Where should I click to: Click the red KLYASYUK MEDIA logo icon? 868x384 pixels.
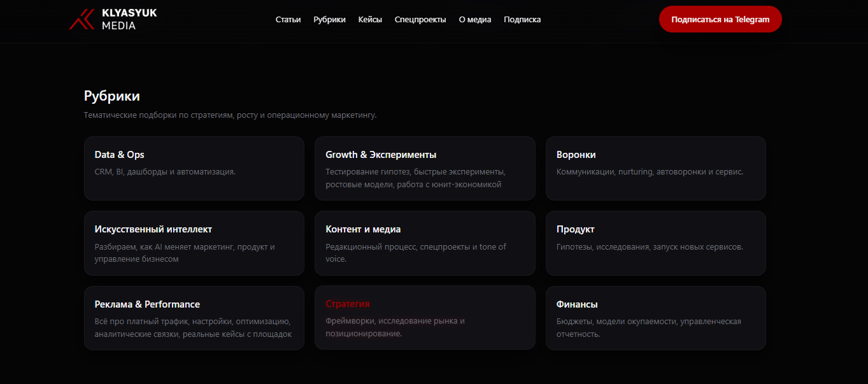(82, 19)
